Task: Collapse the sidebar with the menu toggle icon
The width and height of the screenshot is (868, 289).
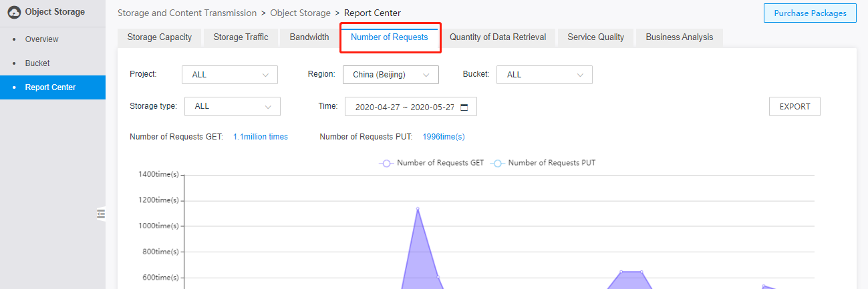Action: [x=101, y=214]
